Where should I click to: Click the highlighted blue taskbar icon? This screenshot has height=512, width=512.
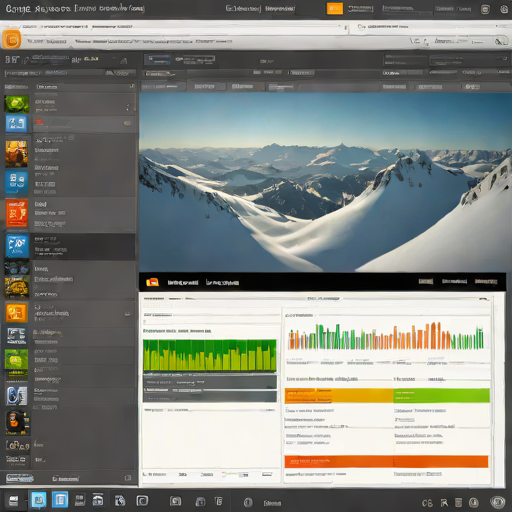tap(39, 500)
